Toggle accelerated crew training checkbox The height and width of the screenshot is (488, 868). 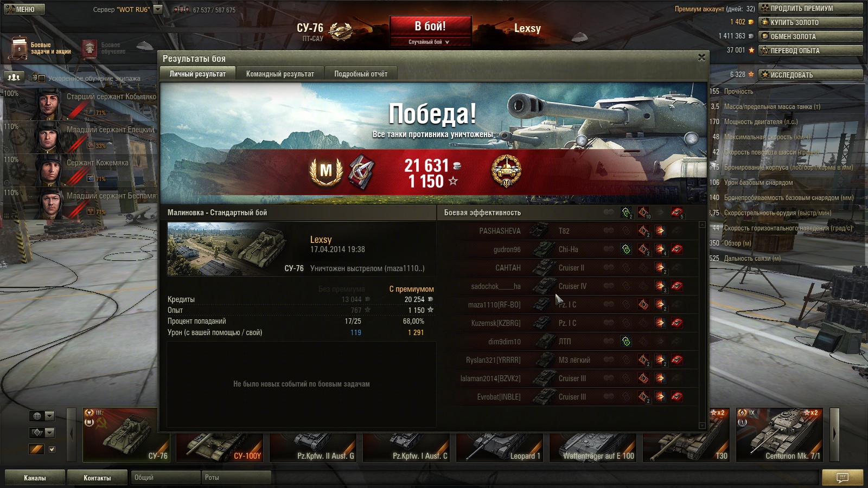(x=37, y=78)
